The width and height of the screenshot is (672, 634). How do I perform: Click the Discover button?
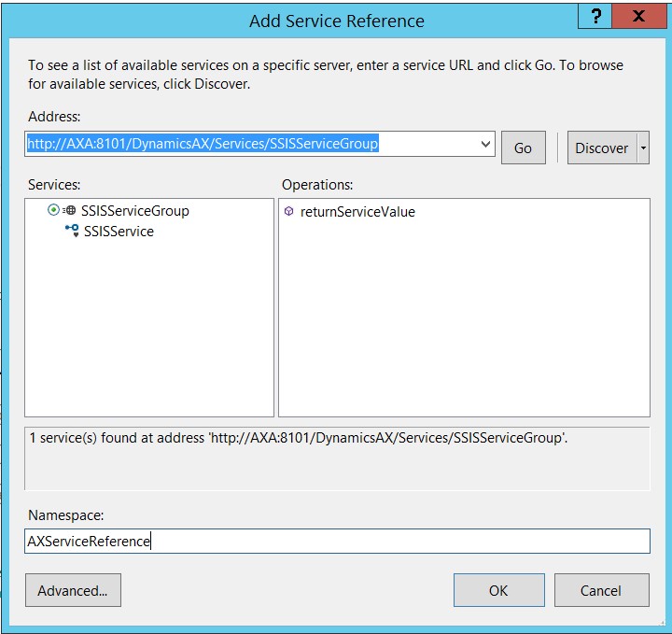(601, 148)
